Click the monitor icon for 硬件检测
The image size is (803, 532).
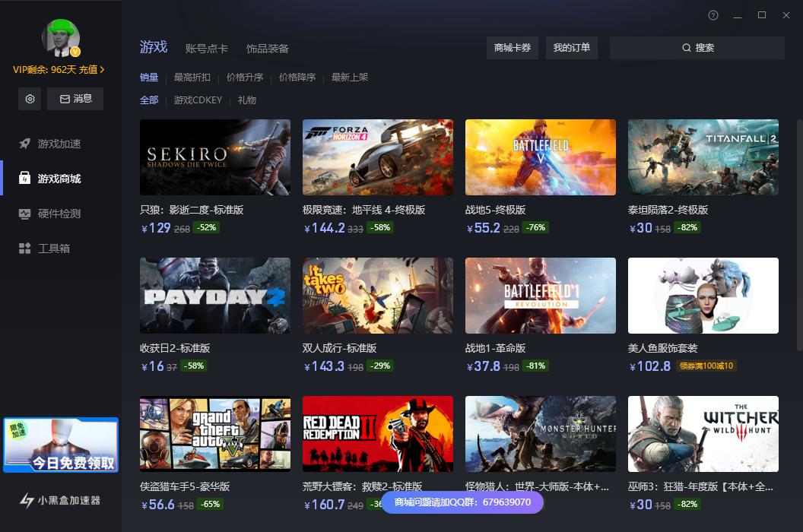24,214
